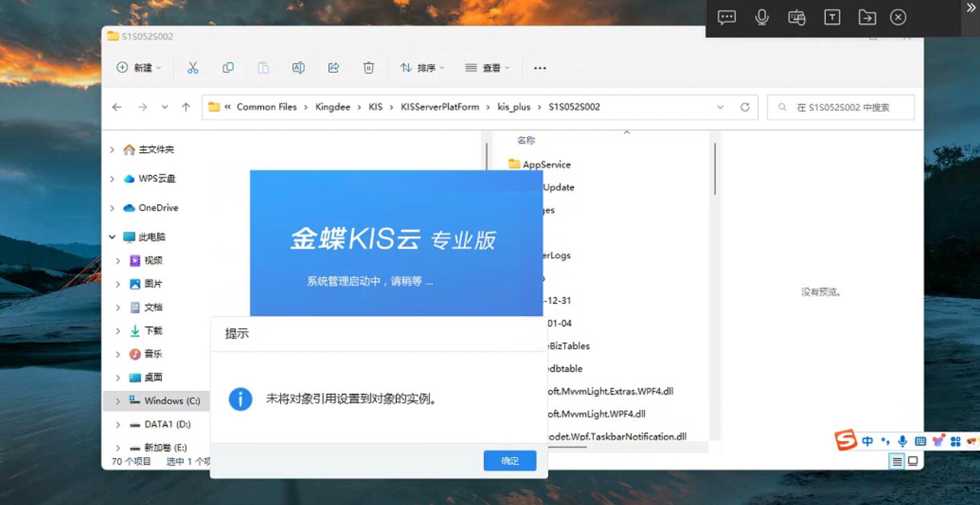Click the 确定 button in the 提示 dialog
This screenshot has height=505, width=980.
click(x=510, y=461)
